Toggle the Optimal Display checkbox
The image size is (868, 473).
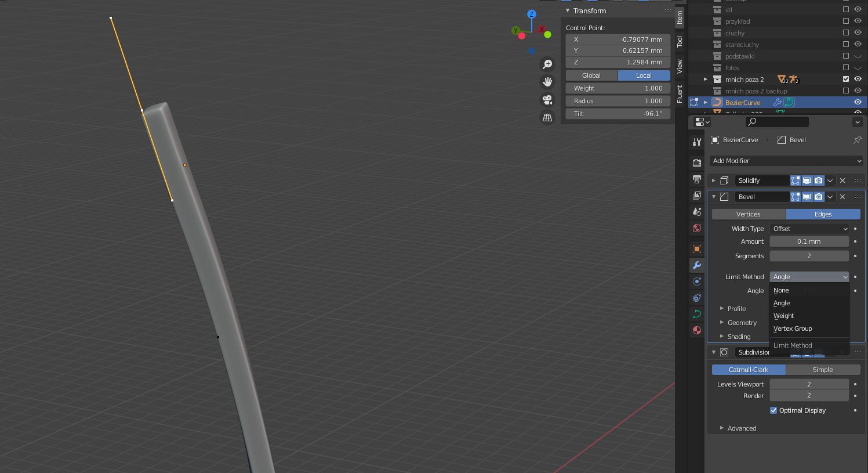773,410
